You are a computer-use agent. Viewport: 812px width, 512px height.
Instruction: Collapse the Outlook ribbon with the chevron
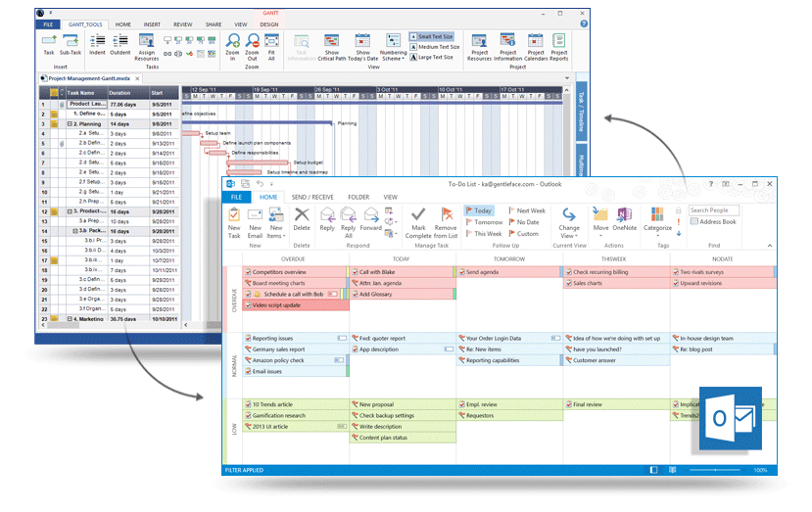pyautogui.click(x=770, y=246)
